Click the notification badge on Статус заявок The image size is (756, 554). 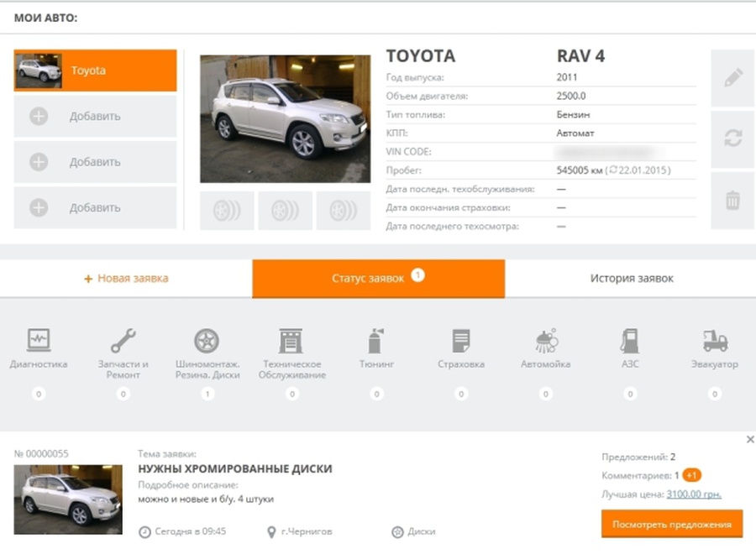coord(417,275)
